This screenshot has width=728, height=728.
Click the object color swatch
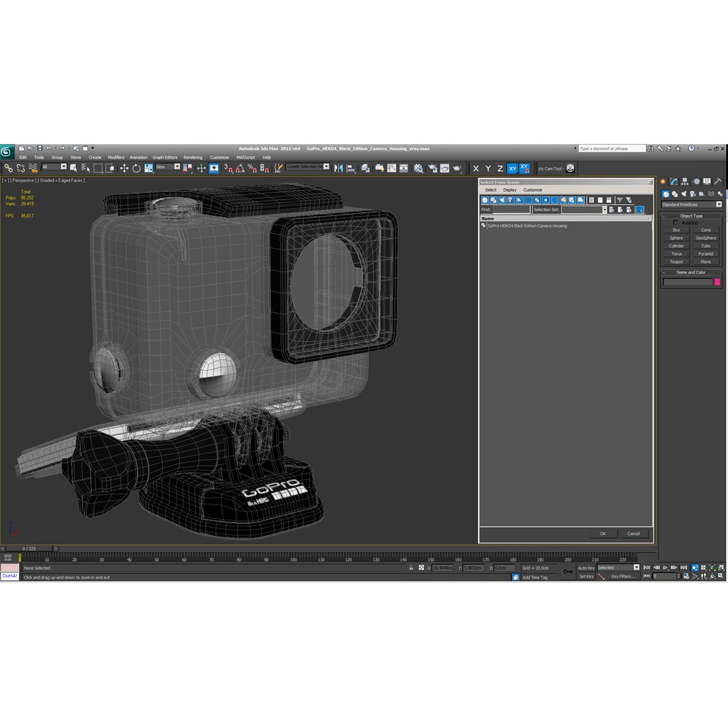pos(717,282)
